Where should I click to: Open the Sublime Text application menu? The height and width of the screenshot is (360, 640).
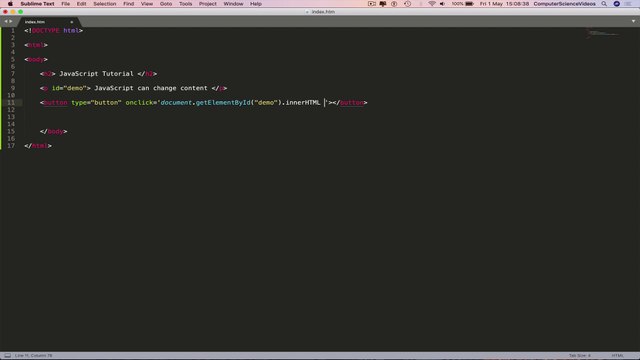tap(37, 4)
